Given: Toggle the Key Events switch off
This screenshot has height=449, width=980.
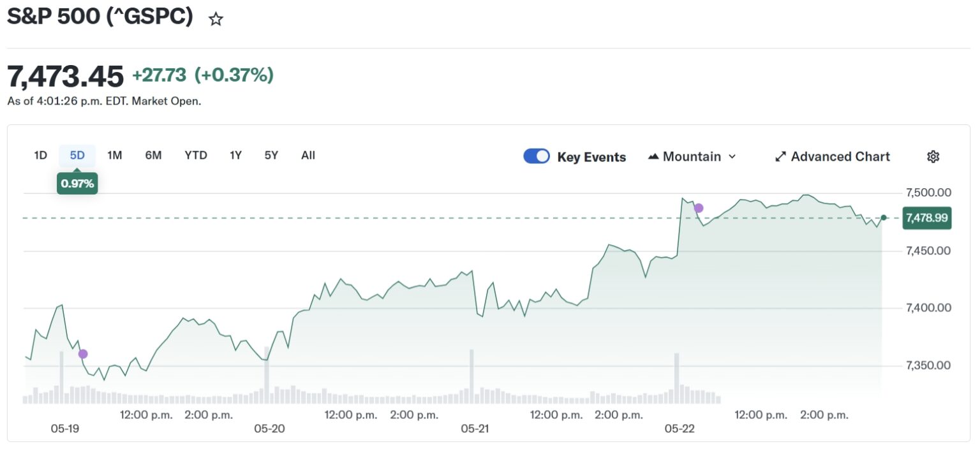Looking at the screenshot, I should pos(537,156).
